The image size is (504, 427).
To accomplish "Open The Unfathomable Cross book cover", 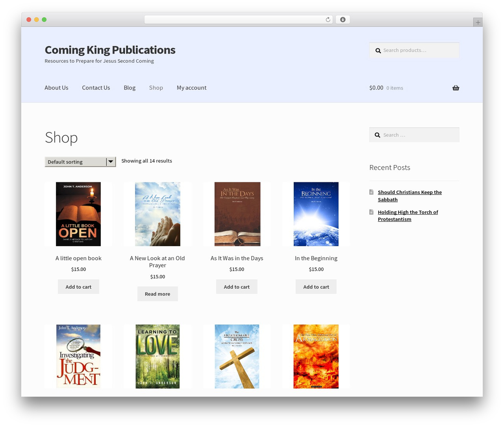I will click(x=237, y=356).
